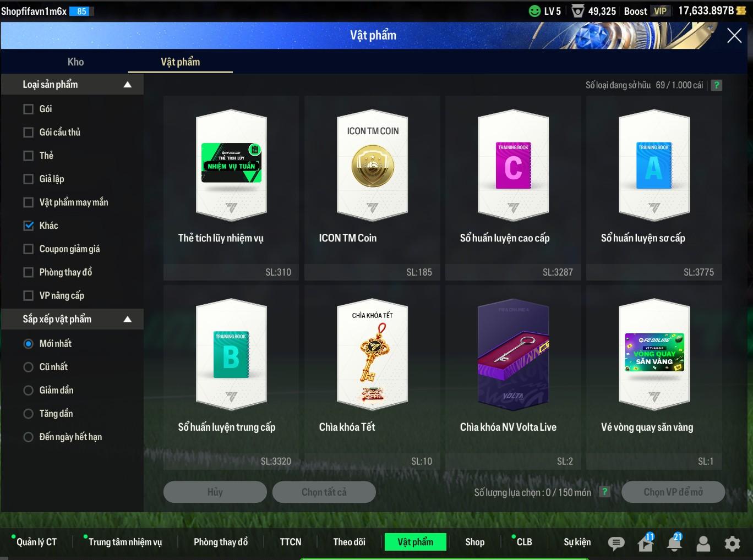Uncheck the Khác filter checkbox
The image size is (753, 560).
[x=29, y=226]
